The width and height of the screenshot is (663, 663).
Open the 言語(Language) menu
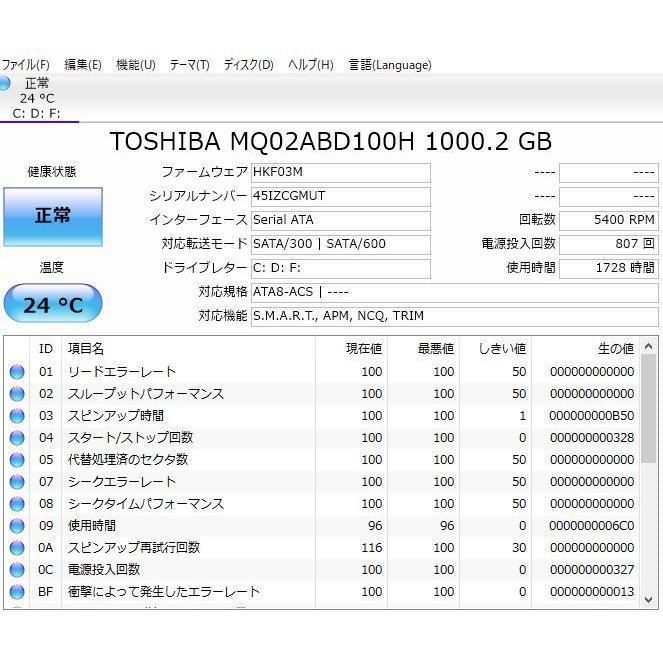click(x=390, y=65)
